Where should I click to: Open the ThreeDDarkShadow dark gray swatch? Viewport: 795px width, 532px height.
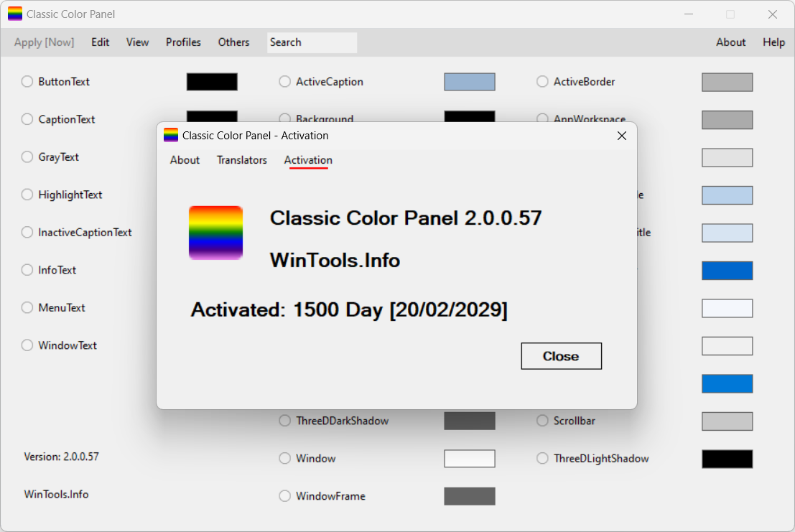tap(470, 421)
